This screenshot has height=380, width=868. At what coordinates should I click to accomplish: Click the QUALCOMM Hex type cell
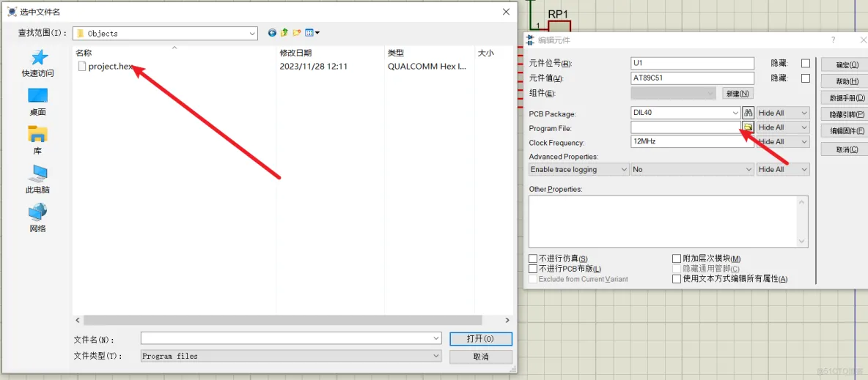pos(427,67)
